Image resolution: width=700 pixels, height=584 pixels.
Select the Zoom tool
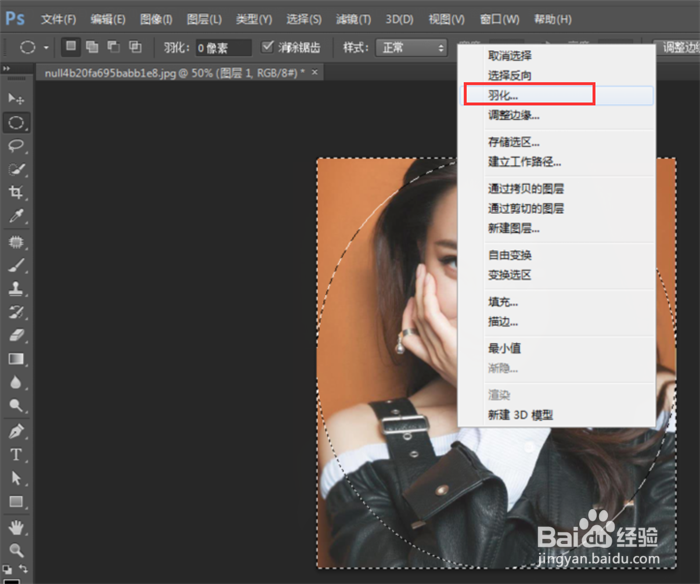[x=16, y=550]
